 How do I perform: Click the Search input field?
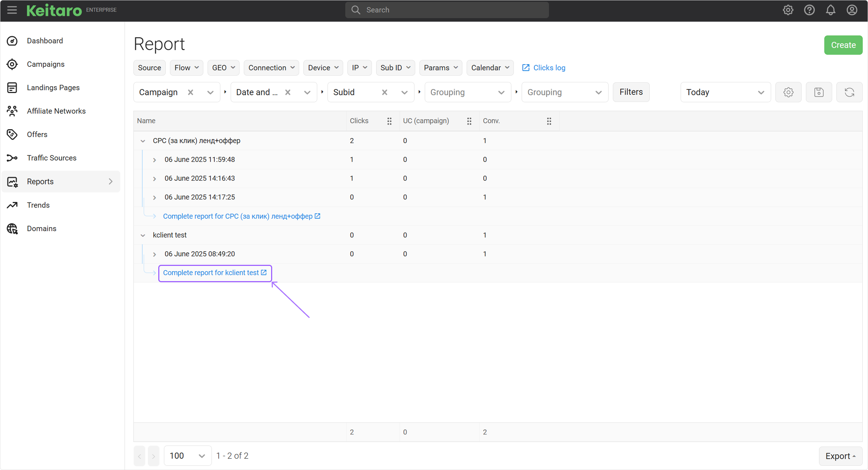coord(447,10)
